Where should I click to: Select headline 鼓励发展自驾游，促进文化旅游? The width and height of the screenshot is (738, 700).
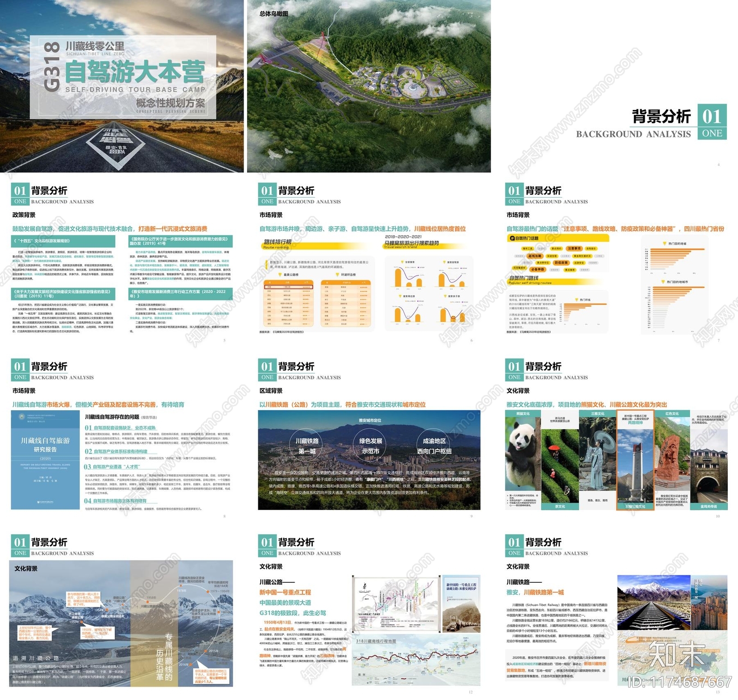[x=110, y=229]
